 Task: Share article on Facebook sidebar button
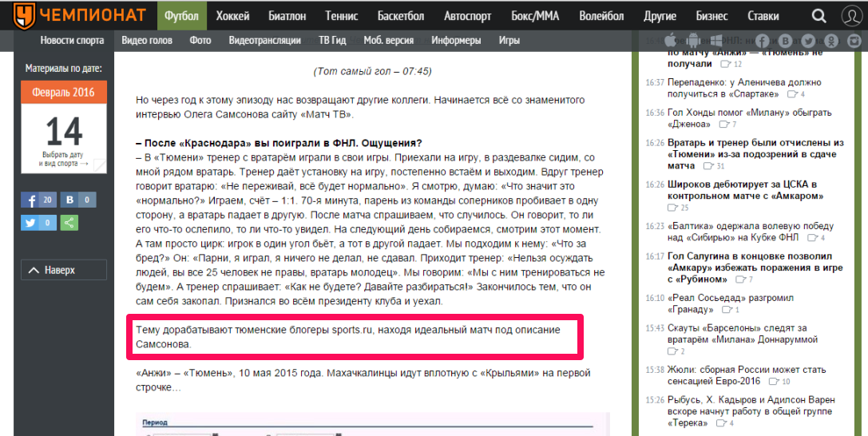pyautogui.click(x=38, y=200)
